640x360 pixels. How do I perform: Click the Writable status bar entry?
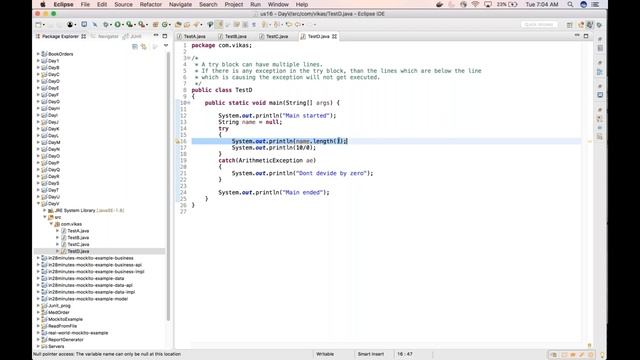(x=325, y=354)
